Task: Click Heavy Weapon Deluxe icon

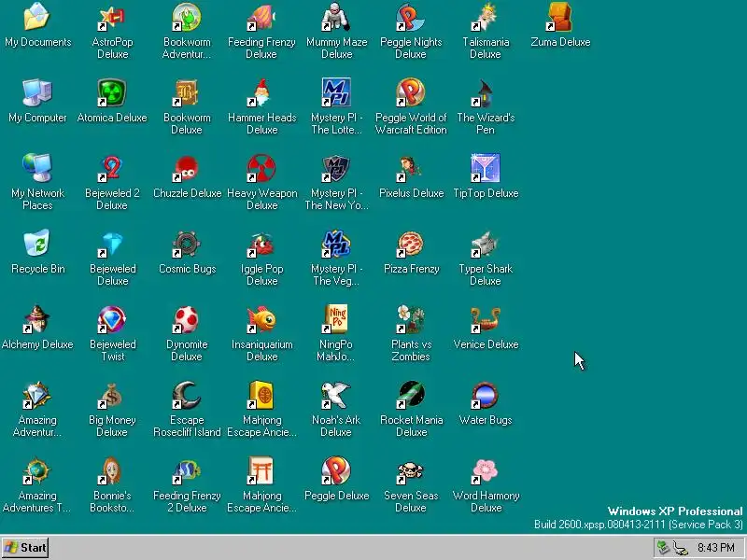Action: (261, 168)
